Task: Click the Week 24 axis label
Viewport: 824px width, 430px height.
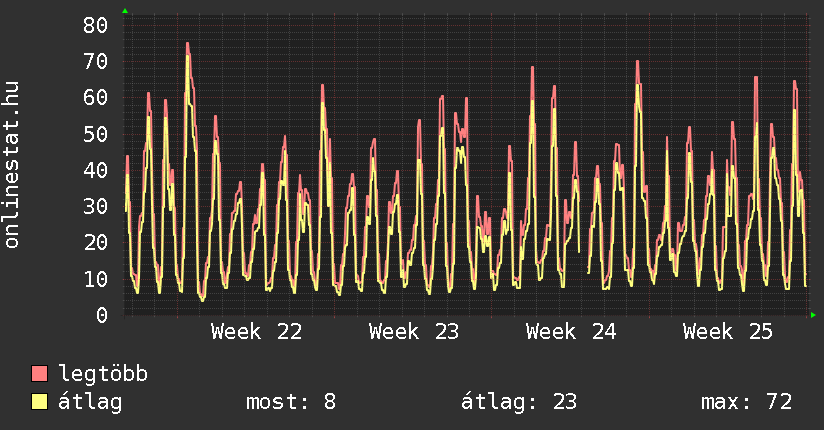Action: point(571,332)
